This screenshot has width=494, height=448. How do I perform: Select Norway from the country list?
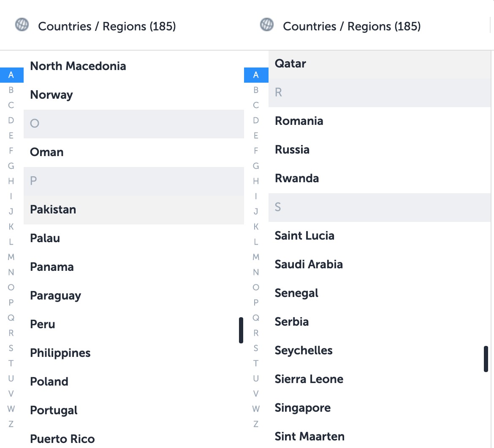51,94
